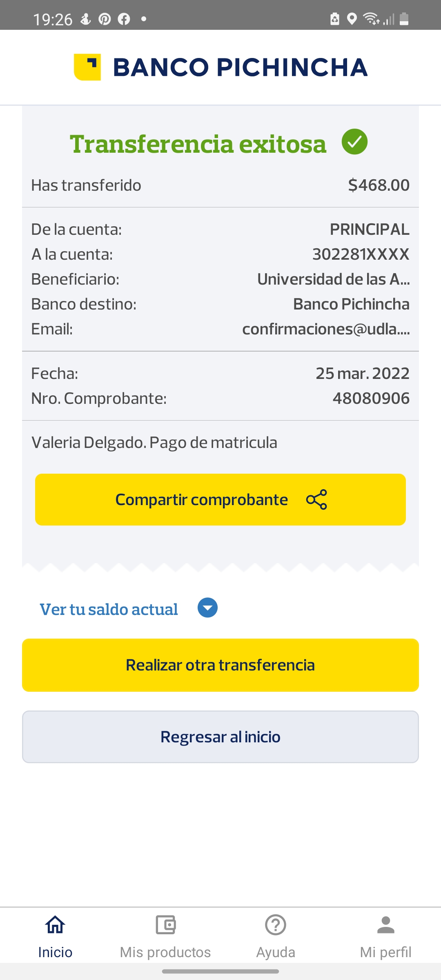Expand the blue saldo actual arrow
The width and height of the screenshot is (441, 980).
[207, 608]
